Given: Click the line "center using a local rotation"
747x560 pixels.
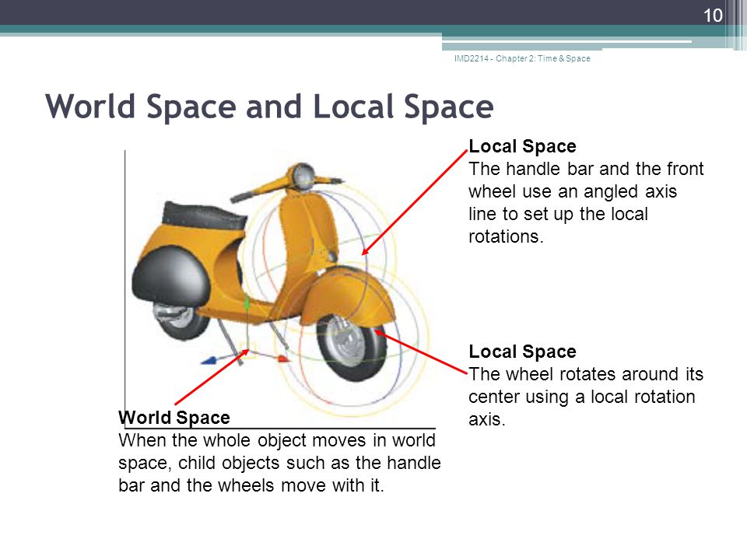Looking at the screenshot, I should [582, 397].
